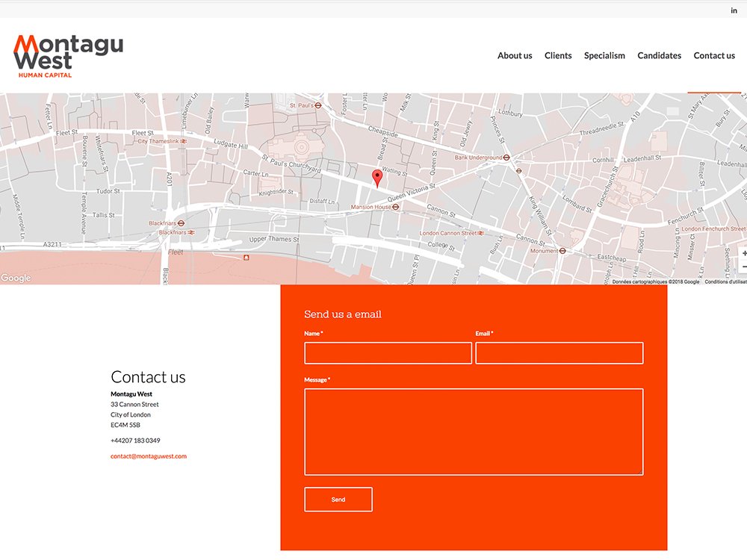The height and width of the screenshot is (560, 747).
Task: Select Blackfriars underground station icon
Action: pyautogui.click(x=181, y=223)
